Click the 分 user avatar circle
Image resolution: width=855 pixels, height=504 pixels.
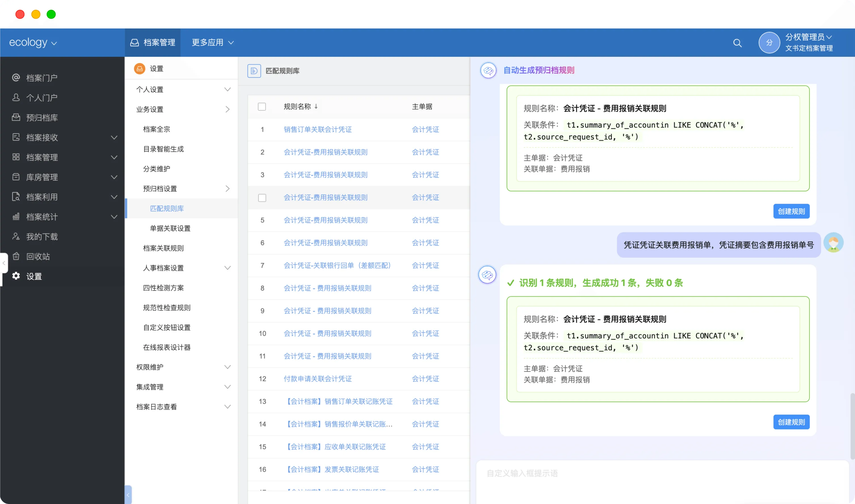(769, 43)
